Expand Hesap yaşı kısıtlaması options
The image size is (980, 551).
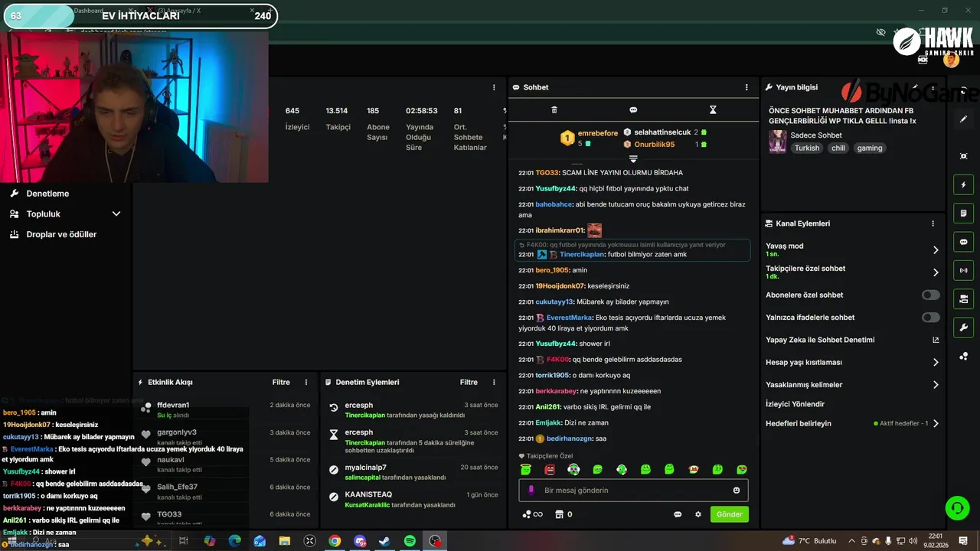(936, 362)
